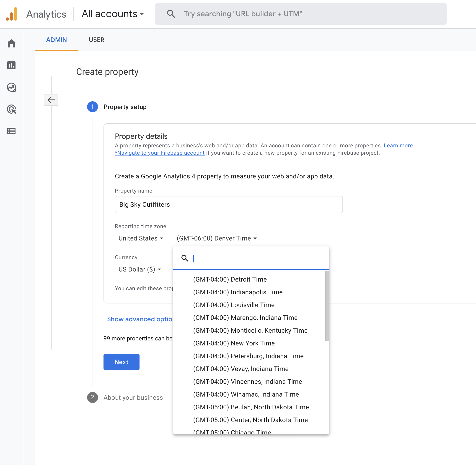The image size is (476, 465).
Task: Choose Vincennes, Indiana Time
Action: pos(249,381)
